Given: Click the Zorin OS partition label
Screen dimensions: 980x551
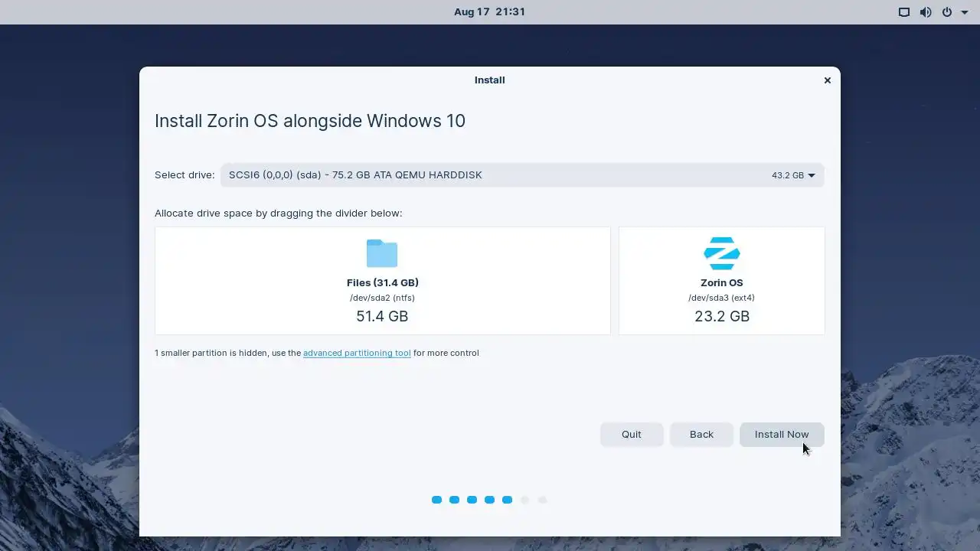Looking at the screenshot, I should pyautogui.click(x=722, y=282).
